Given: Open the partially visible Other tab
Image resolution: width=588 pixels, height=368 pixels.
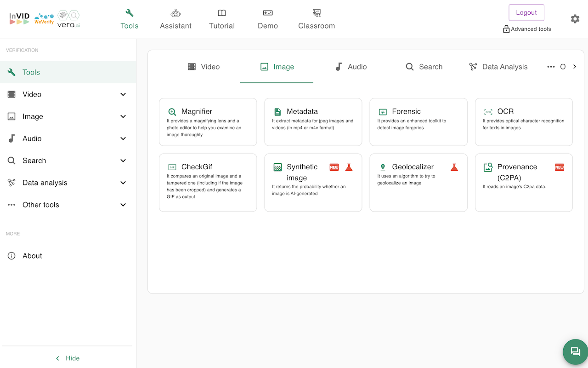Looking at the screenshot, I should coord(556,67).
